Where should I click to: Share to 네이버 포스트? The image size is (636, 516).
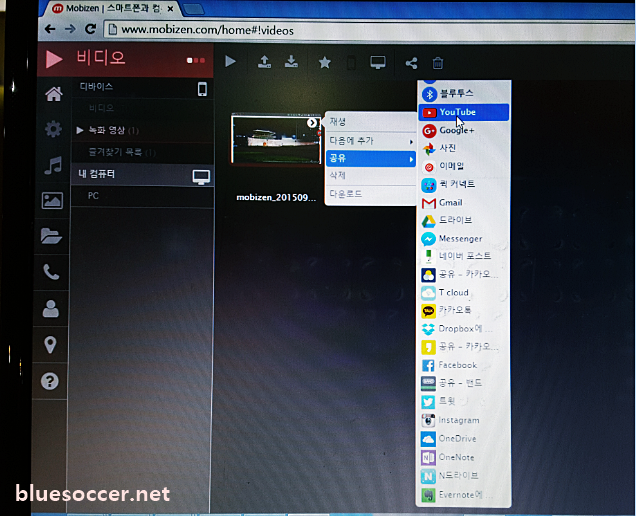(464, 256)
